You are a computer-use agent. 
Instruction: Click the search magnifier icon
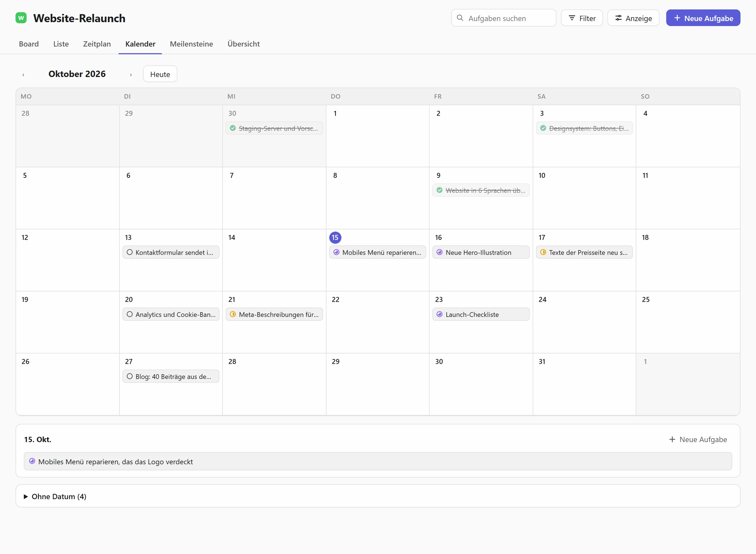click(460, 18)
